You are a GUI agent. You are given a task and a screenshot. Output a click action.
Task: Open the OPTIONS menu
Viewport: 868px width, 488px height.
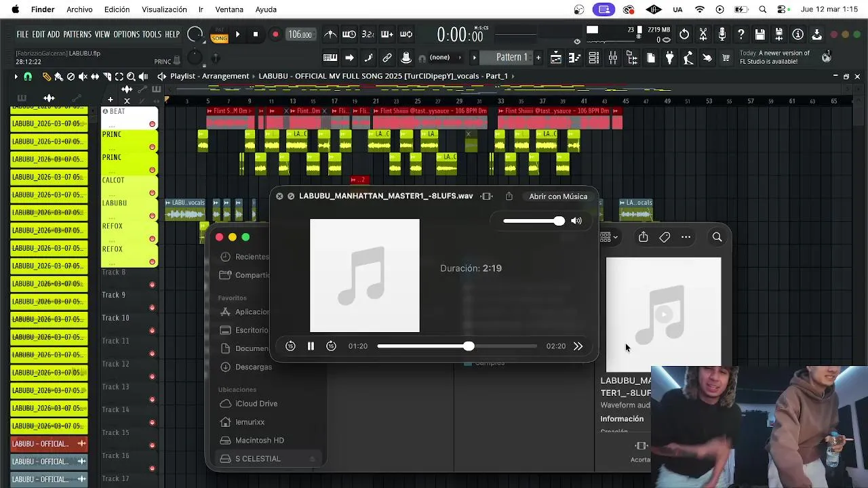[x=126, y=35]
